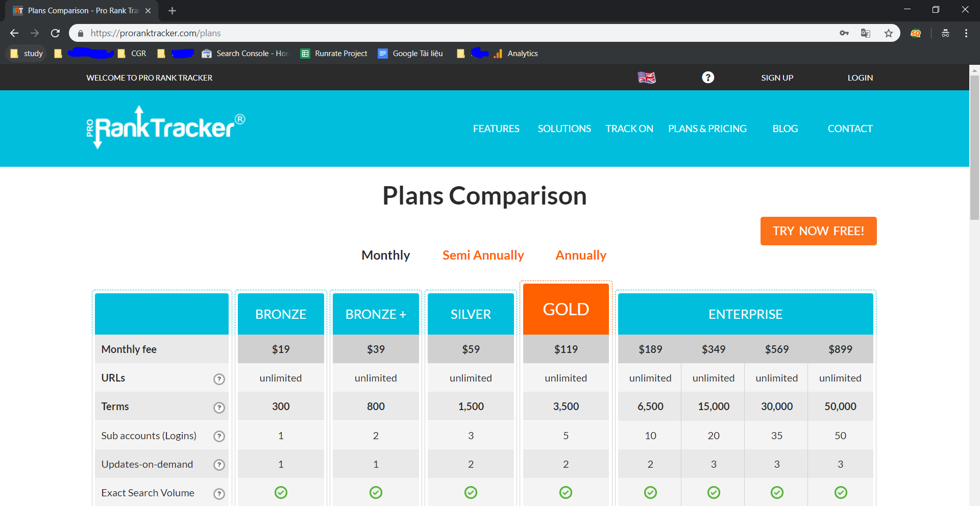The width and height of the screenshot is (980, 506).
Task: Click the URLs help tooltip icon
Action: (219, 379)
